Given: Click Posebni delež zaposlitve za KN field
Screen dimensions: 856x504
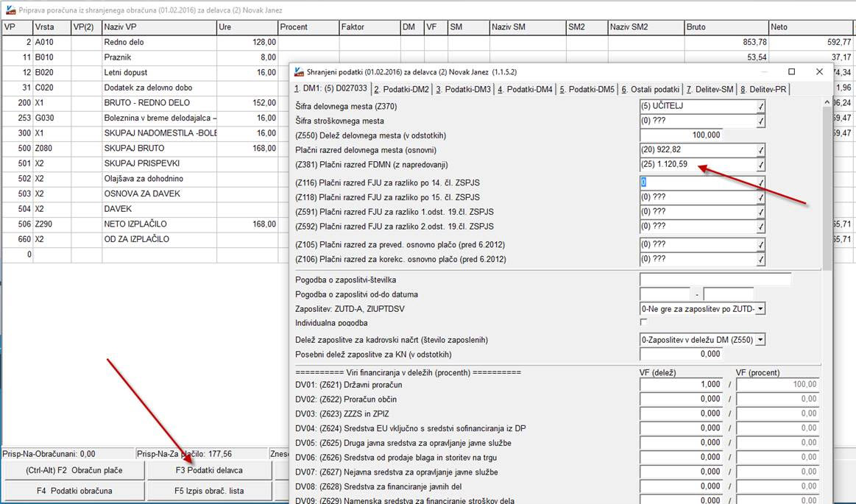Looking at the screenshot, I should coord(681,355).
